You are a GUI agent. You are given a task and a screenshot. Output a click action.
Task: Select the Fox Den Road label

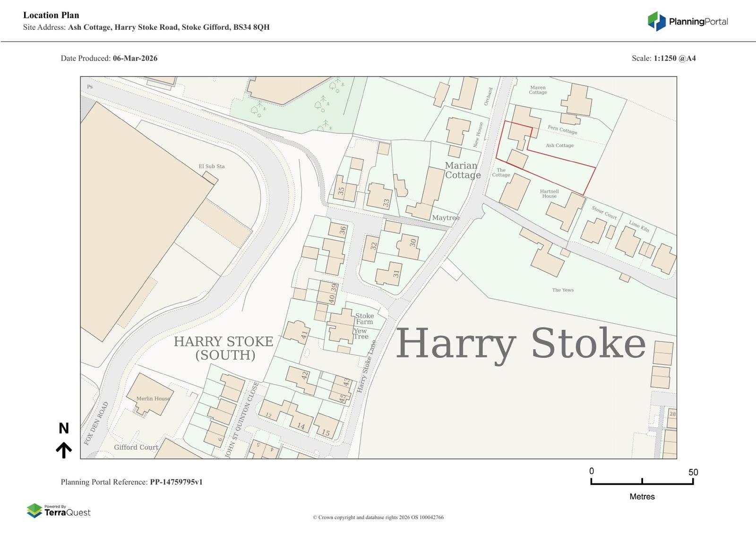click(x=96, y=423)
